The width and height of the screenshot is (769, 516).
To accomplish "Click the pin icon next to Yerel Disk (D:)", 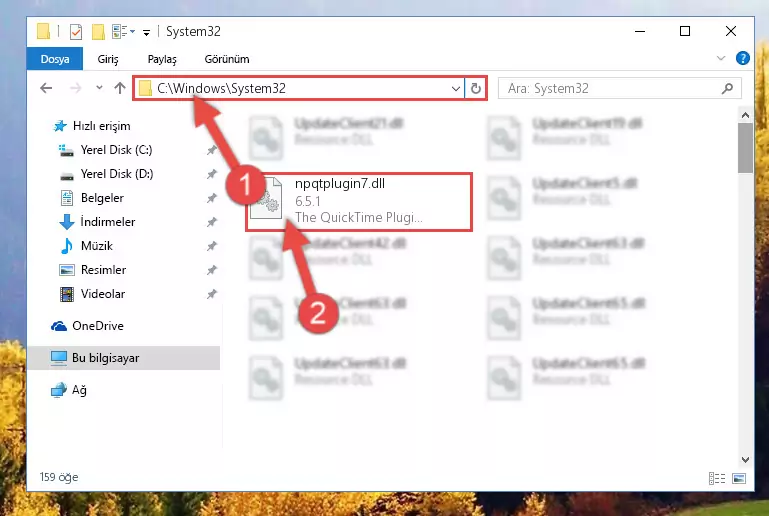I will 211,174.
